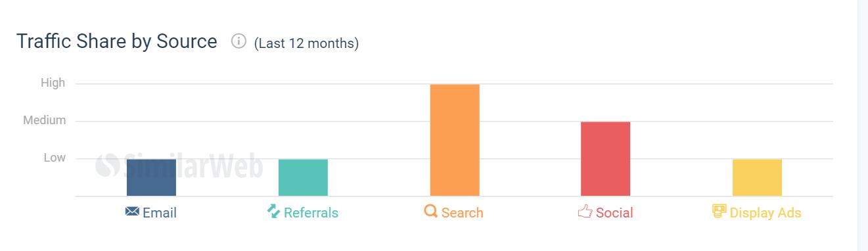868x251 pixels.
Task: Click the Social label text
Action: (x=614, y=213)
